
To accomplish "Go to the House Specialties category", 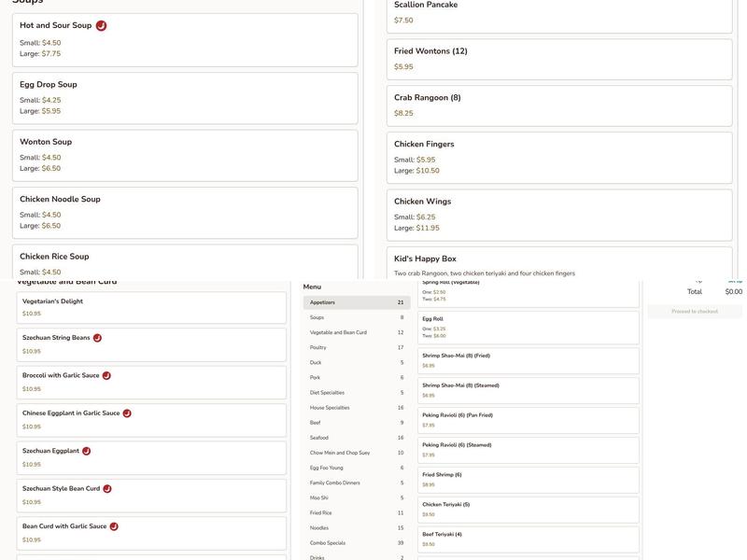I will point(357,408).
